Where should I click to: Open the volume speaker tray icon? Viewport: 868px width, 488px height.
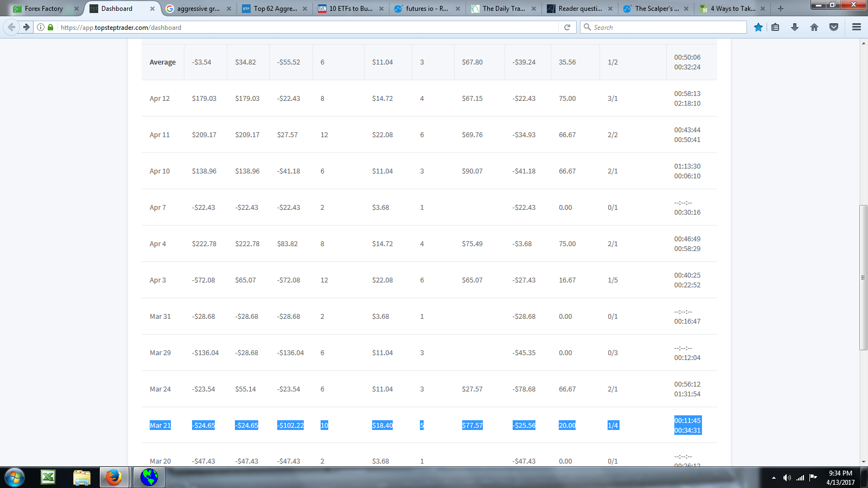(x=787, y=478)
